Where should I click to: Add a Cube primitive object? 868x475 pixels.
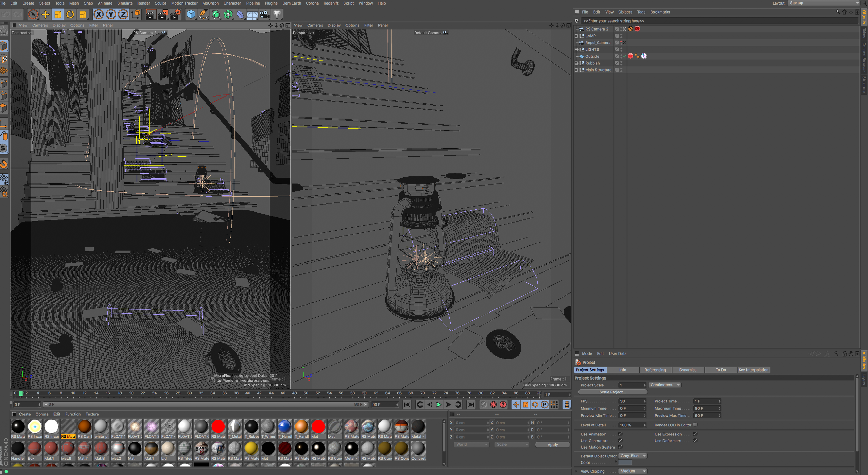point(191,15)
